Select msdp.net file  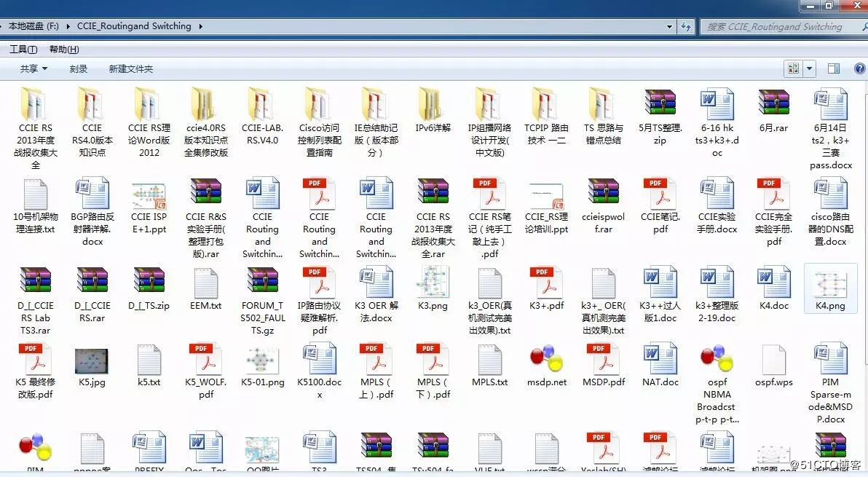[x=546, y=366]
